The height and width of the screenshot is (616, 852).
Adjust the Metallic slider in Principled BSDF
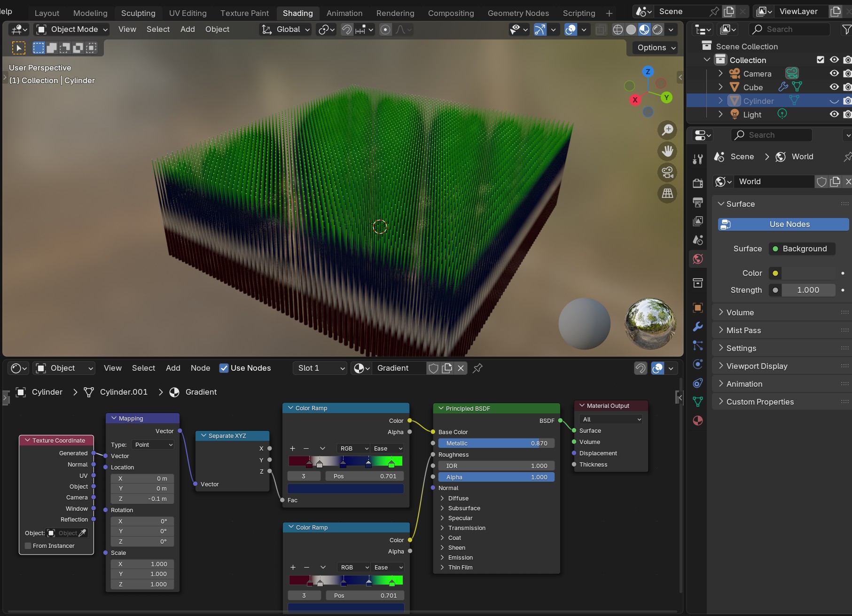pos(496,443)
